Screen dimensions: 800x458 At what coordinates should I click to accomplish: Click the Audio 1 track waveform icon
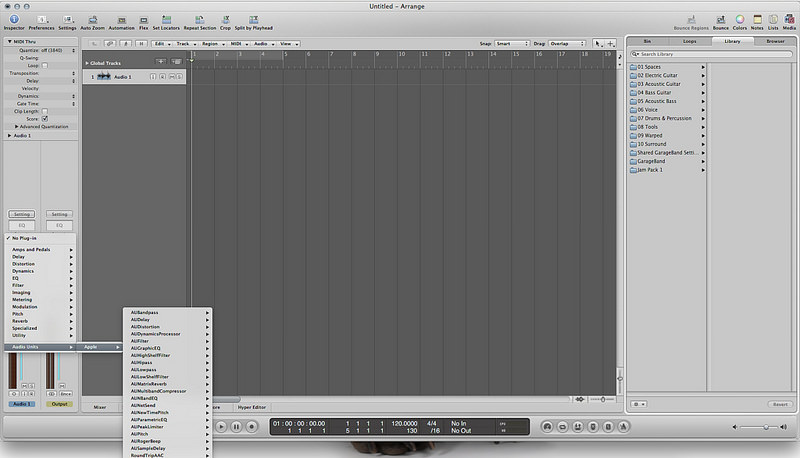click(104, 77)
